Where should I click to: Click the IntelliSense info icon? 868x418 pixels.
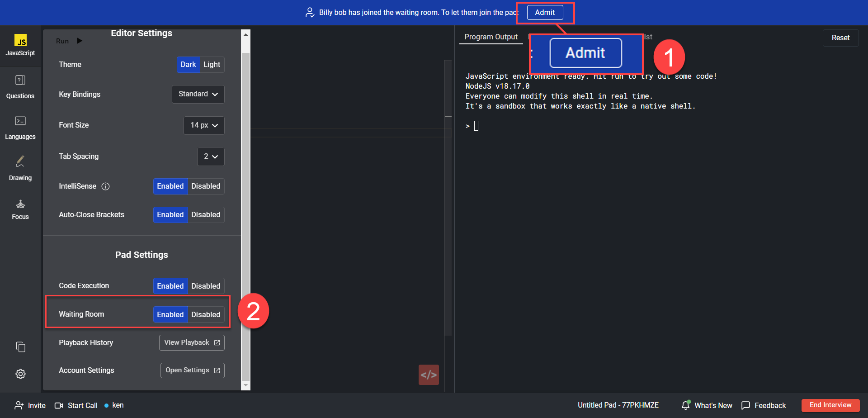click(x=105, y=186)
